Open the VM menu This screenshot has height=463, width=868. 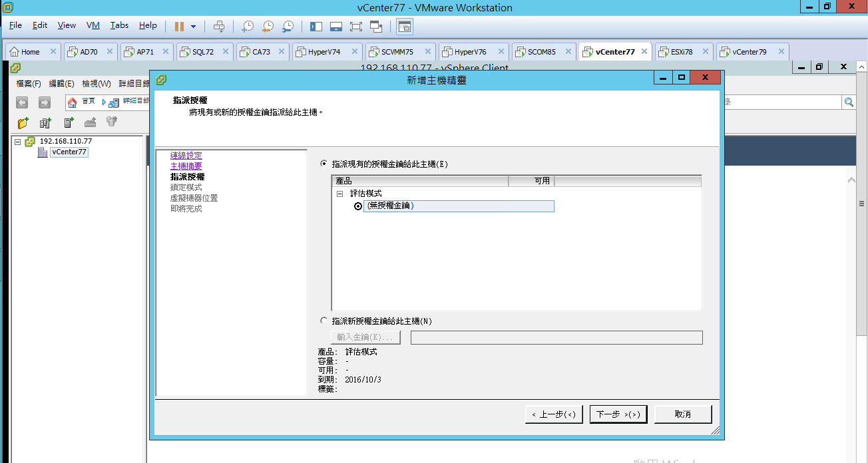(x=93, y=25)
